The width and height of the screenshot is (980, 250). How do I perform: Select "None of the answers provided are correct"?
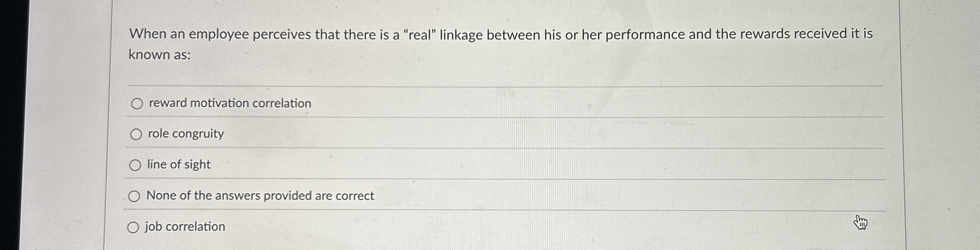pos(135,196)
